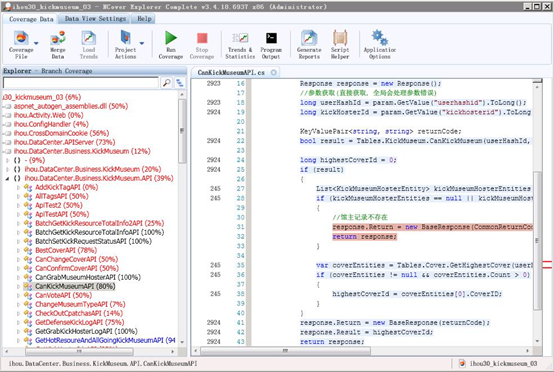This screenshot has height=372, width=554.
Task: Click the ChangeMuseumTypeAPI class icon
Action: click(x=28, y=304)
